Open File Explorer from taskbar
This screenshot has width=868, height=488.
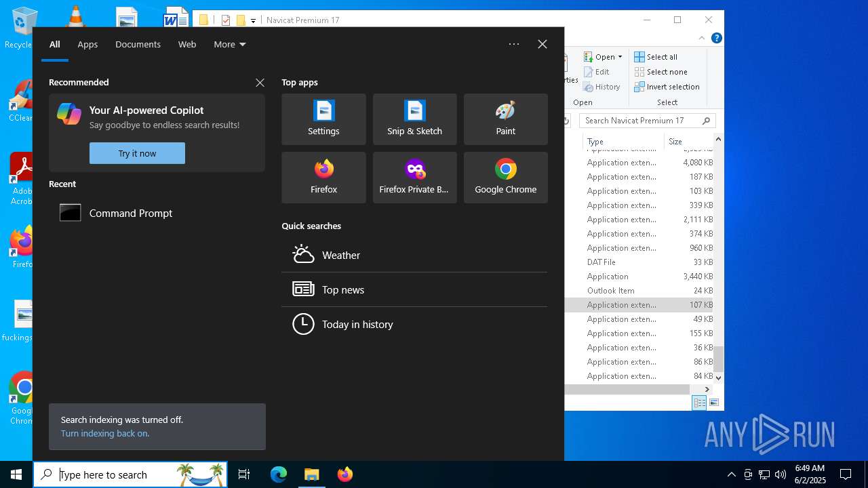[x=311, y=474]
